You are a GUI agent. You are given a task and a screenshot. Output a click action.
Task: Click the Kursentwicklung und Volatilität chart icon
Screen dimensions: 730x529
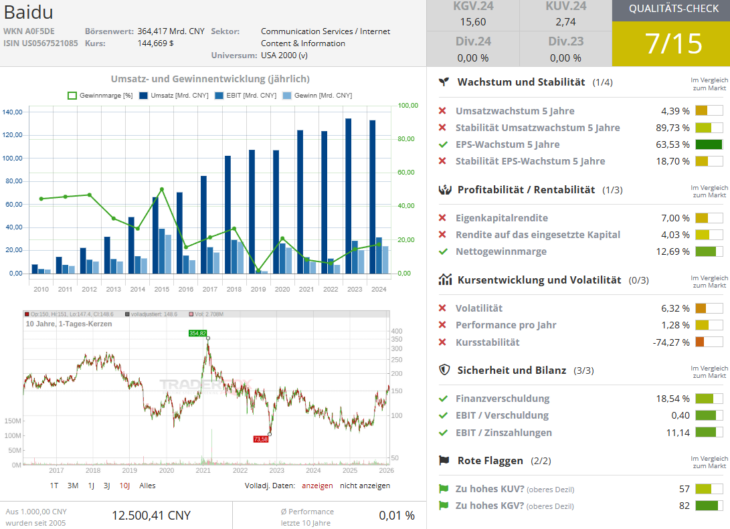coord(445,280)
